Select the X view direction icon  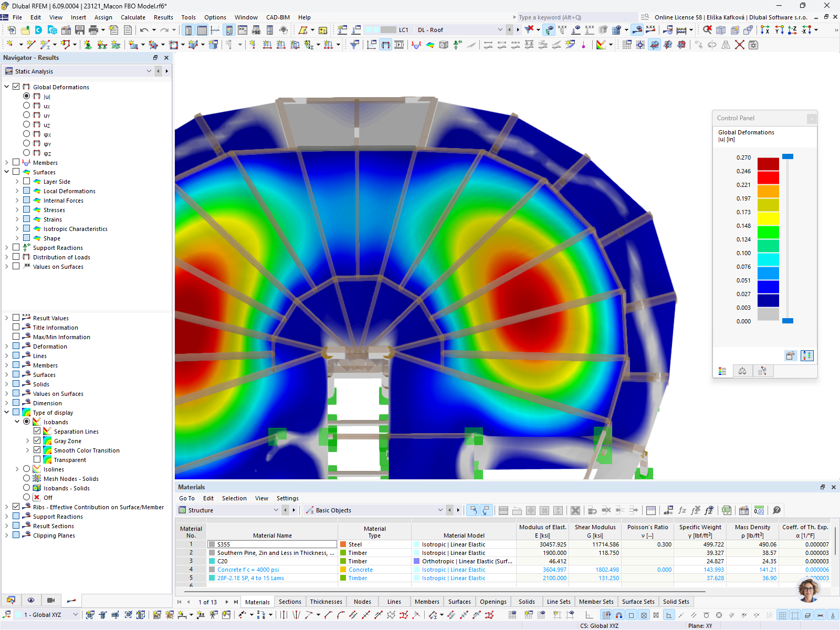tap(765, 30)
